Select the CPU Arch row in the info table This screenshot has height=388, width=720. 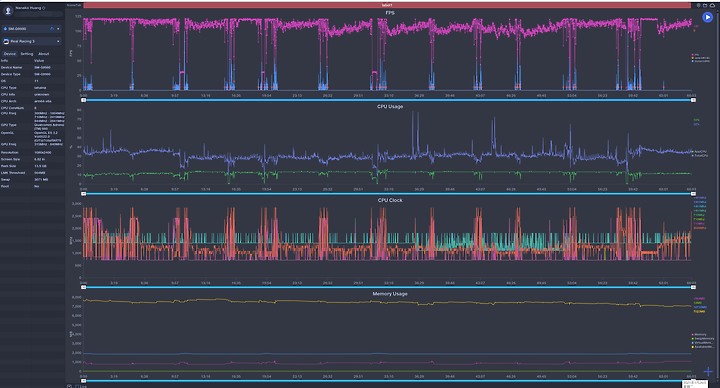[33, 101]
